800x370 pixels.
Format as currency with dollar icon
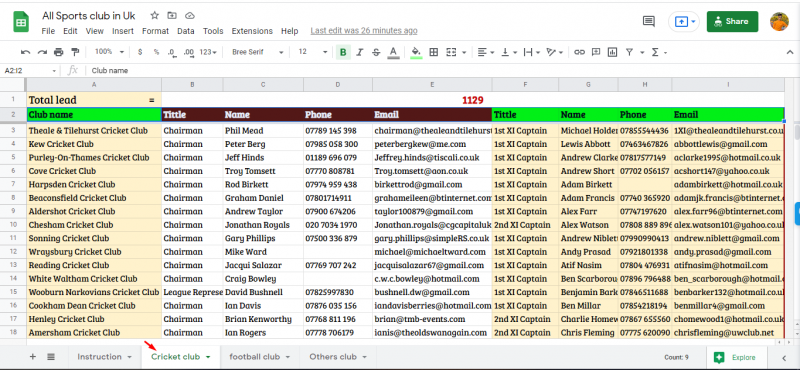coord(140,52)
